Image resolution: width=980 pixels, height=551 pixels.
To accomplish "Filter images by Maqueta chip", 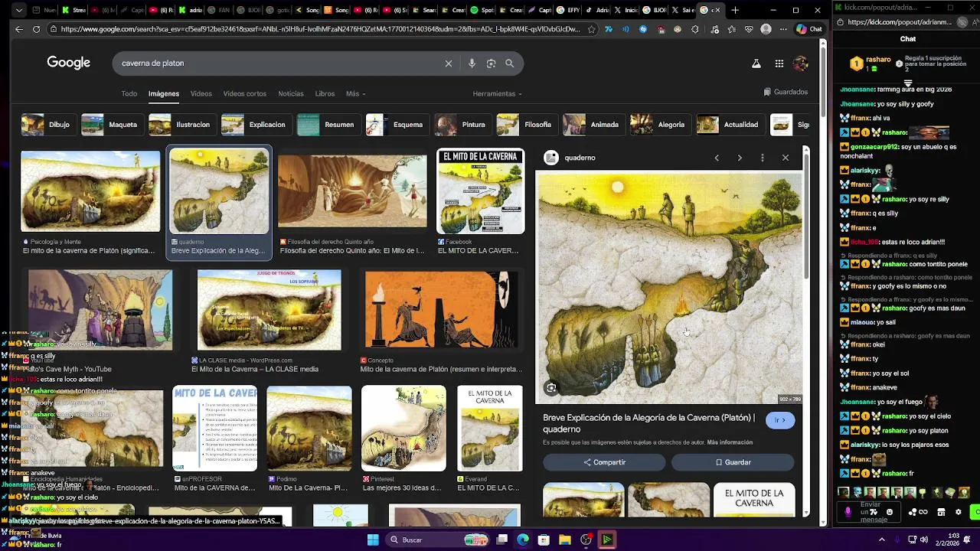I will 111,125.
